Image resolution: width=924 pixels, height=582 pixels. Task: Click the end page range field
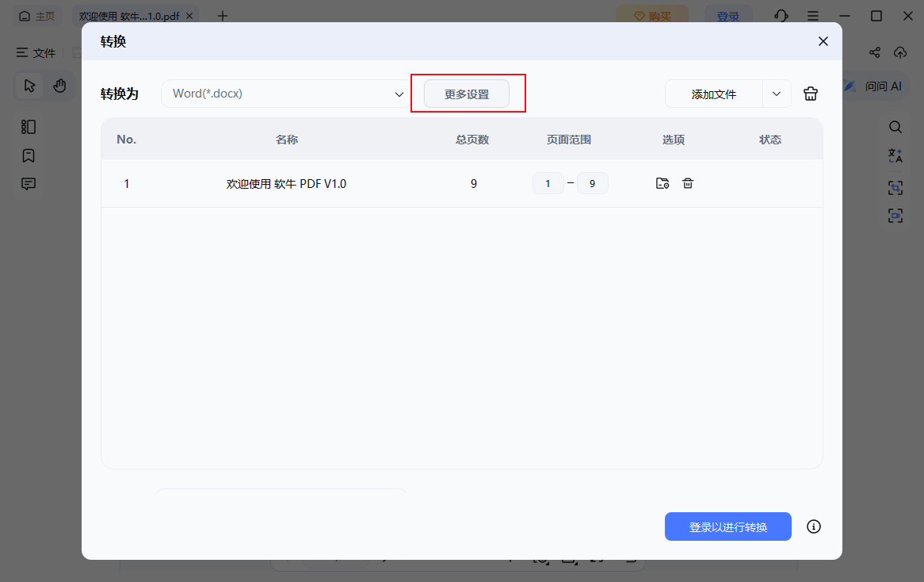coord(592,183)
